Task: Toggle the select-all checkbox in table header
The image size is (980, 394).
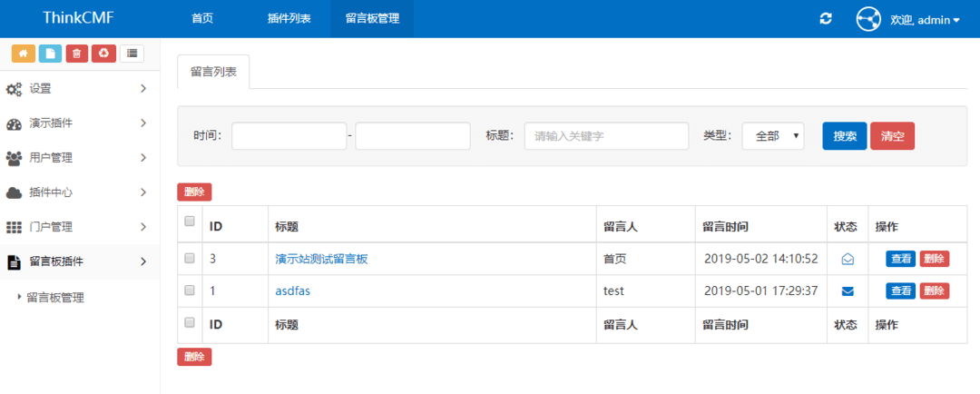Action: click(x=190, y=221)
